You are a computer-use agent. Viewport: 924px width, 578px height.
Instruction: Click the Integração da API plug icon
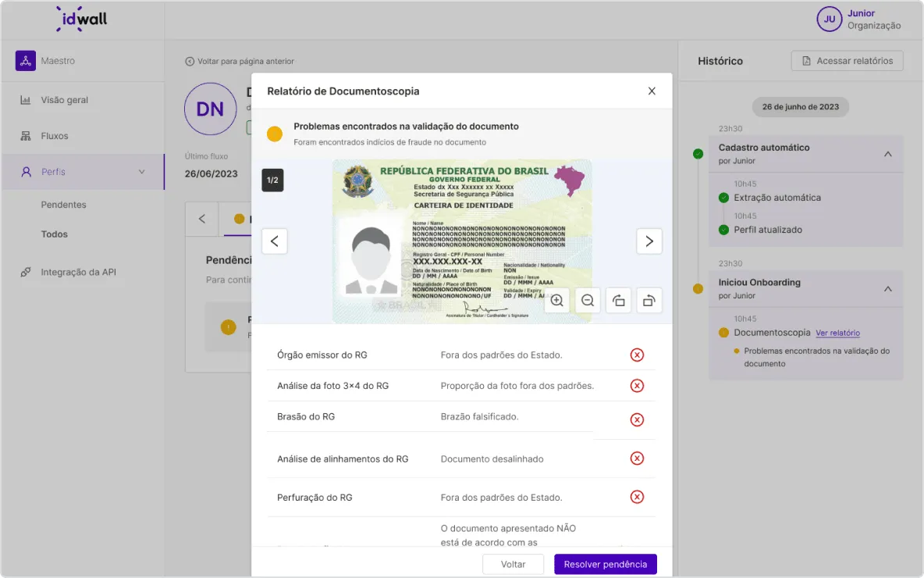point(25,273)
